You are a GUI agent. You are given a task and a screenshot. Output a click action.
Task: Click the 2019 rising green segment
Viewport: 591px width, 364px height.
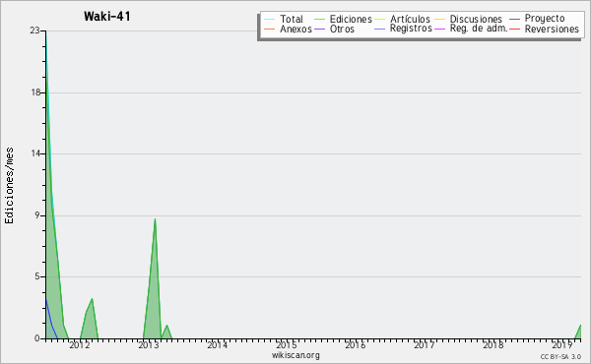[x=578, y=332]
